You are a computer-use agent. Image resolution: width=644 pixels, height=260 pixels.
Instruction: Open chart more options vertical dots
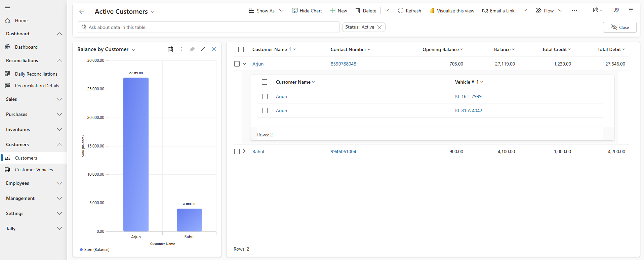coord(182,49)
